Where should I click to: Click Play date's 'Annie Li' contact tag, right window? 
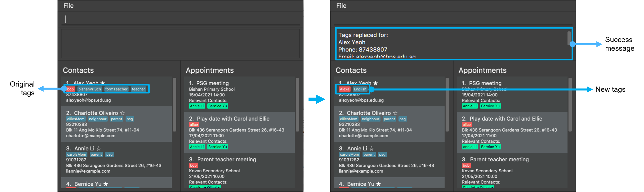(x=469, y=147)
